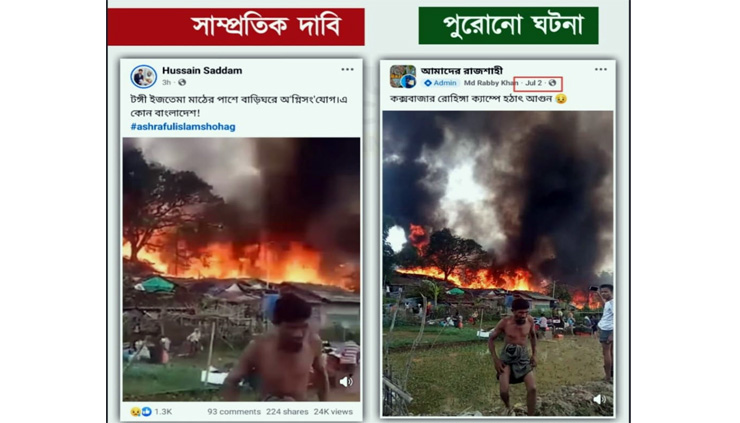
Task: Click the 224 shares count
Action: coord(287,412)
